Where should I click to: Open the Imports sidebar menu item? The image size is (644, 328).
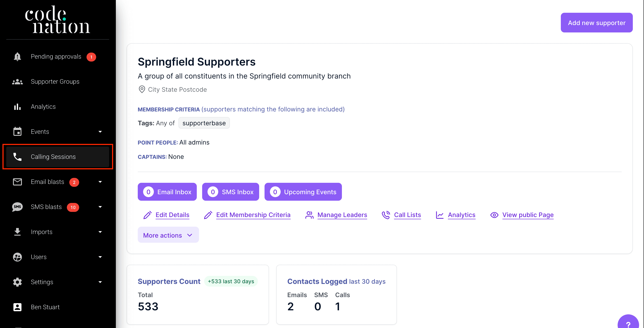(x=42, y=232)
